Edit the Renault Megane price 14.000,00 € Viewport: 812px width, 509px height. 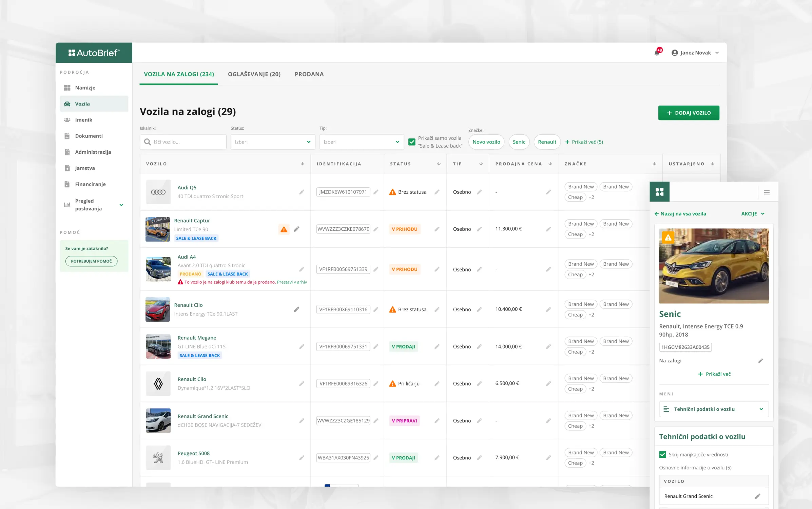click(548, 346)
